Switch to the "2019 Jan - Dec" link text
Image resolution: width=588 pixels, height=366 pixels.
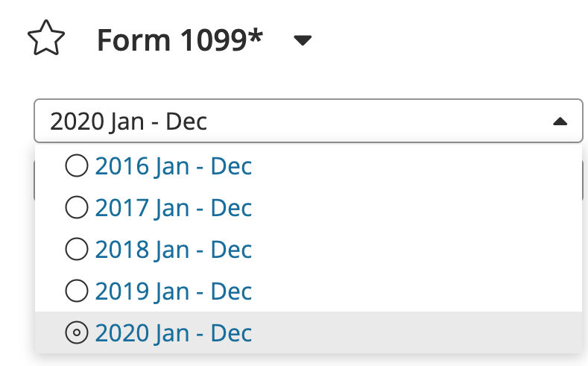tap(174, 291)
